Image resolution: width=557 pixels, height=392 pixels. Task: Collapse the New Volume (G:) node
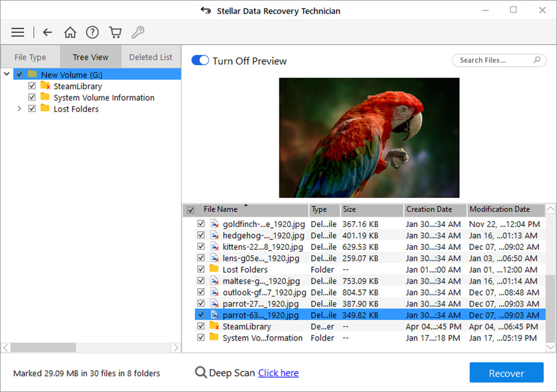[x=6, y=74]
